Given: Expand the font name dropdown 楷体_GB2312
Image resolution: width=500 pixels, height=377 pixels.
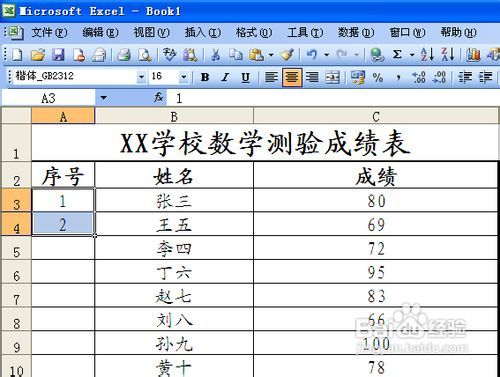Looking at the screenshot, I should (x=141, y=77).
